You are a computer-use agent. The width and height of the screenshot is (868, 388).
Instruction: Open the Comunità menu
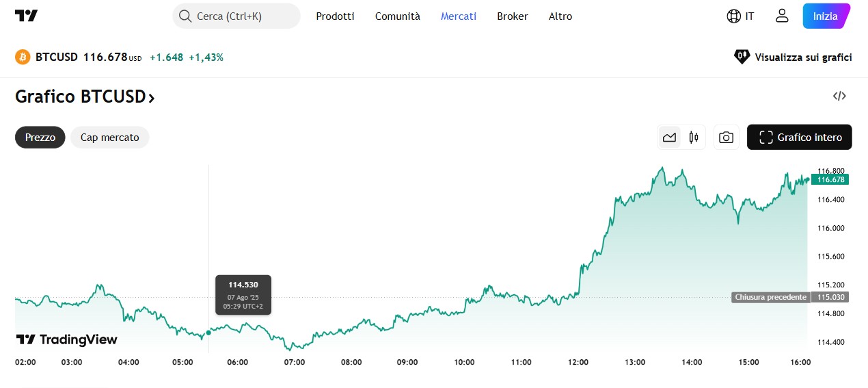click(x=398, y=16)
